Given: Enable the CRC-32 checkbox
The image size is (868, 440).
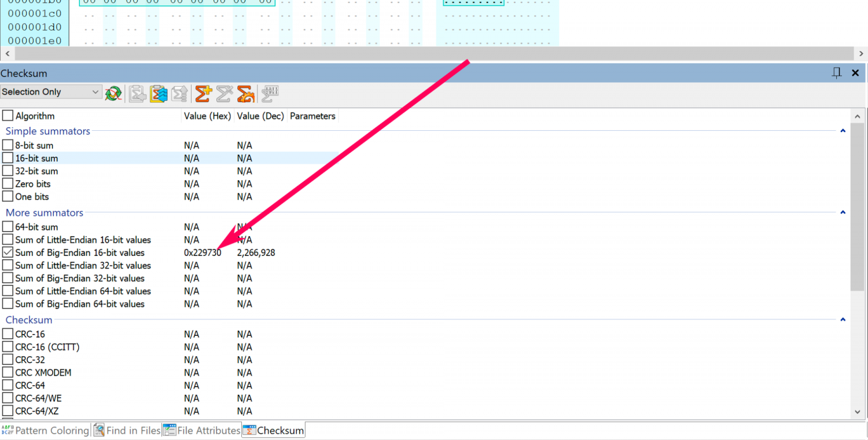Looking at the screenshot, I should (8, 360).
